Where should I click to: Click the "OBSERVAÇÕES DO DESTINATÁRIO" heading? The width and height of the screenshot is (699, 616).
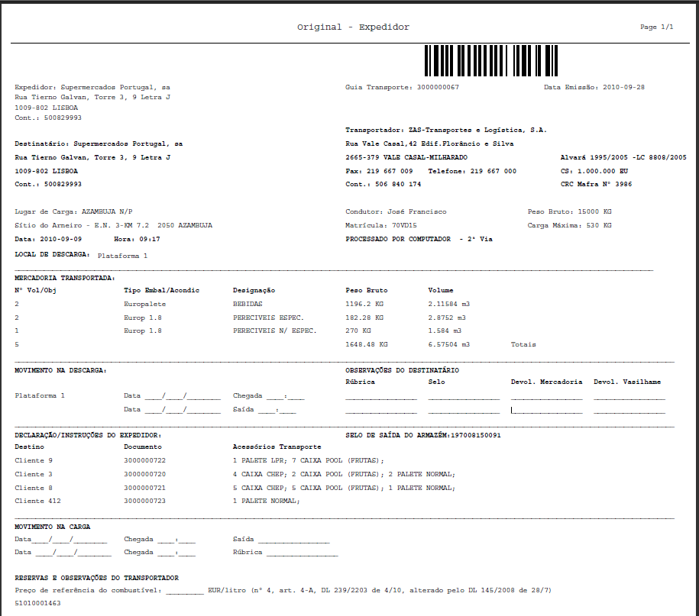(x=402, y=370)
